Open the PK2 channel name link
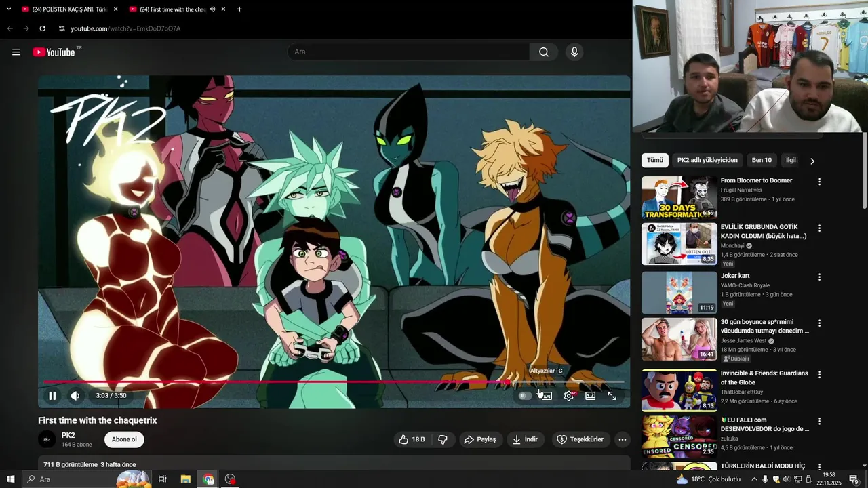868x488 pixels. pos(68,435)
